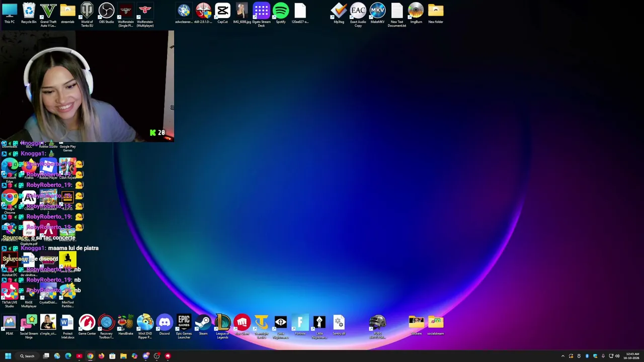Launch Elgato Stream Deck
Viewport: 644px width, 362px height.
[261, 15]
